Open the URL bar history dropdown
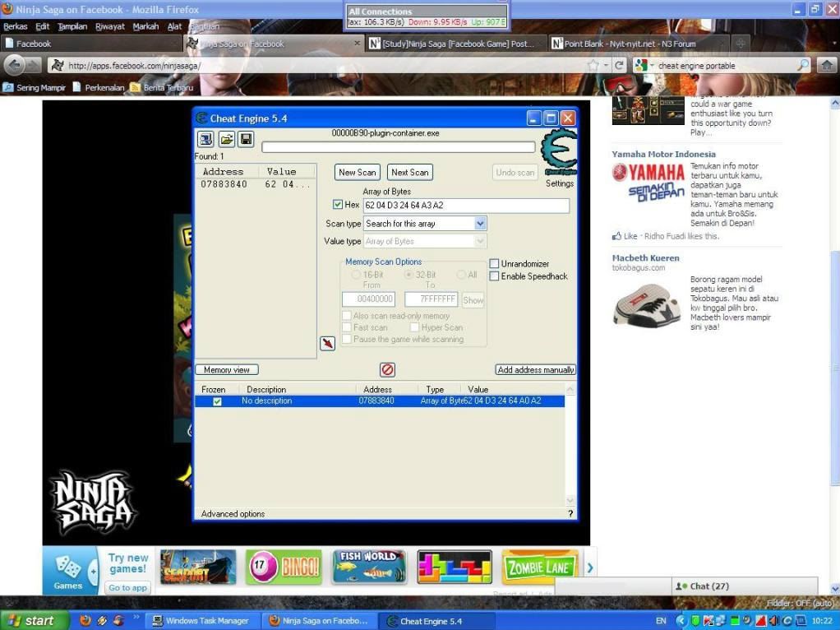The height and width of the screenshot is (630, 840). coord(606,66)
